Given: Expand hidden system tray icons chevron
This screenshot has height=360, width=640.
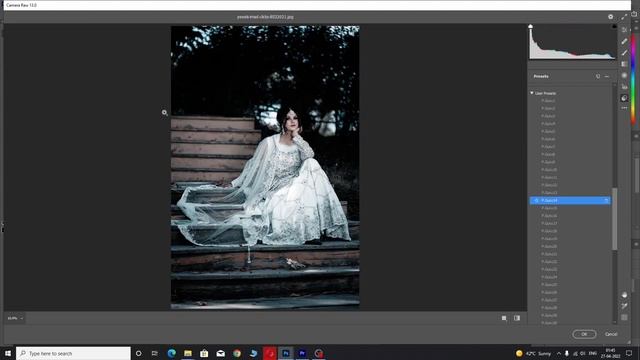Looking at the screenshot, I should [x=558, y=353].
